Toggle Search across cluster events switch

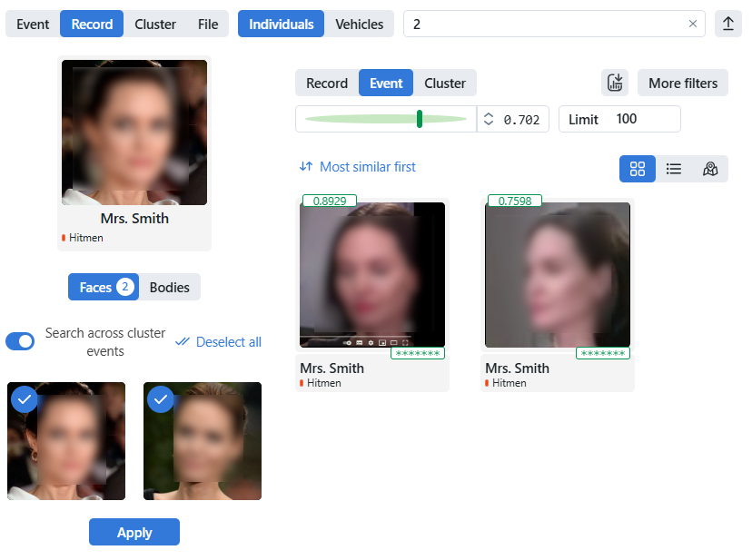20,341
